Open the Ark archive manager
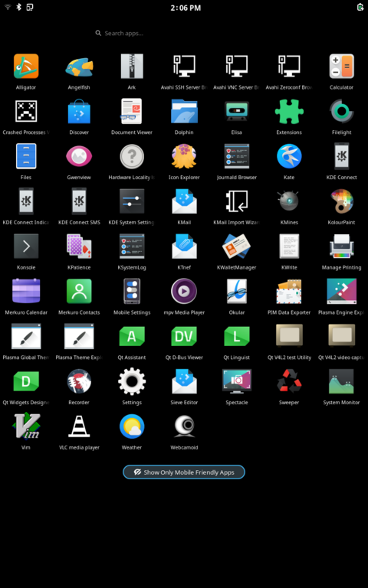Viewport: 368px width, 588px height. [132, 67]
